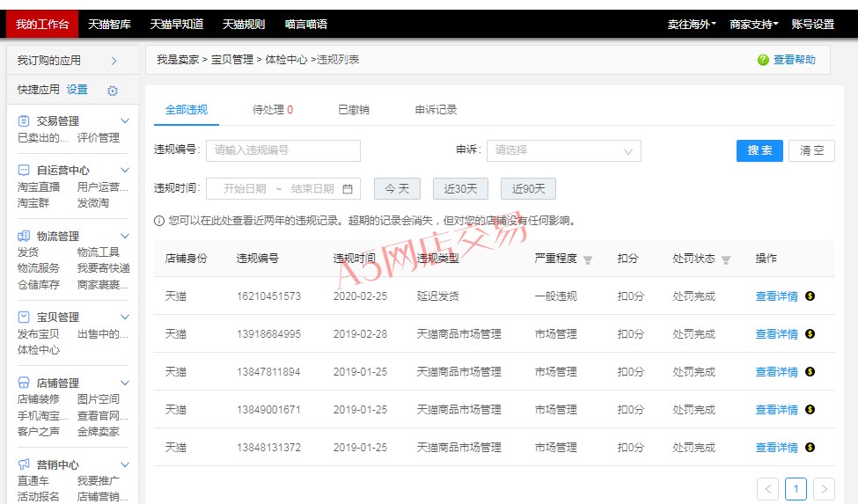Screen dimensions: 858x504
Task: Open the calendar icon in date range
Action: pyautogui.click(x=348, y=189)
